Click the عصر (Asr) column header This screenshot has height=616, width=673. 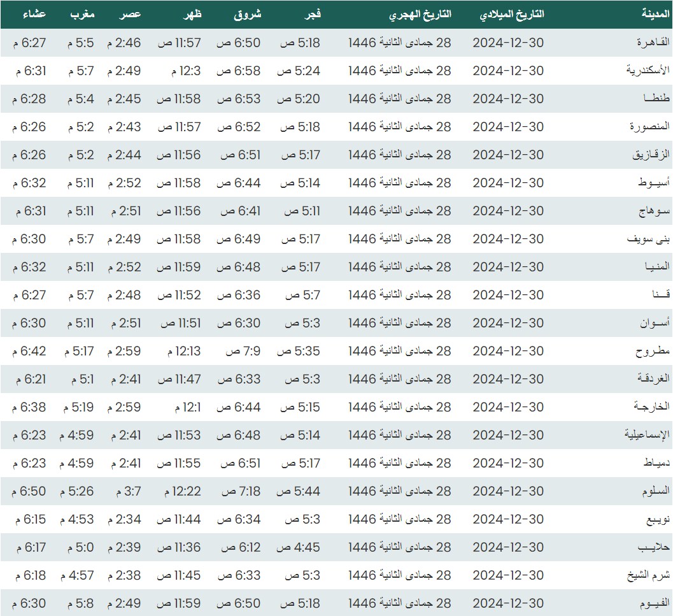[132, 15]
